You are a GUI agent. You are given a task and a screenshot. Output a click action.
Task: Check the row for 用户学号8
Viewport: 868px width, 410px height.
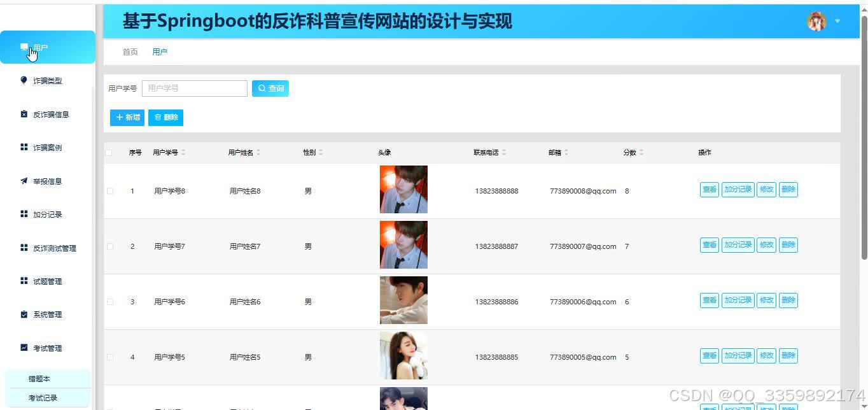(110, 191)
